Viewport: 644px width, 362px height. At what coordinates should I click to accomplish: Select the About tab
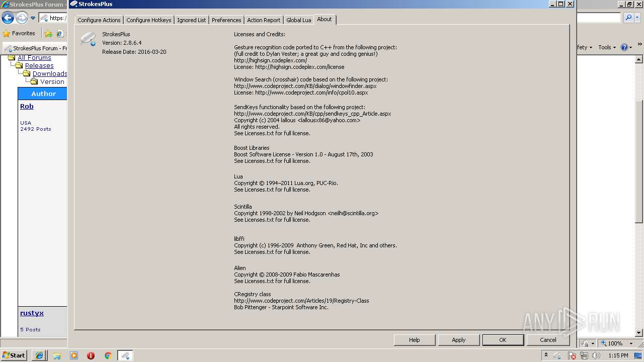(x=325, y=19)
